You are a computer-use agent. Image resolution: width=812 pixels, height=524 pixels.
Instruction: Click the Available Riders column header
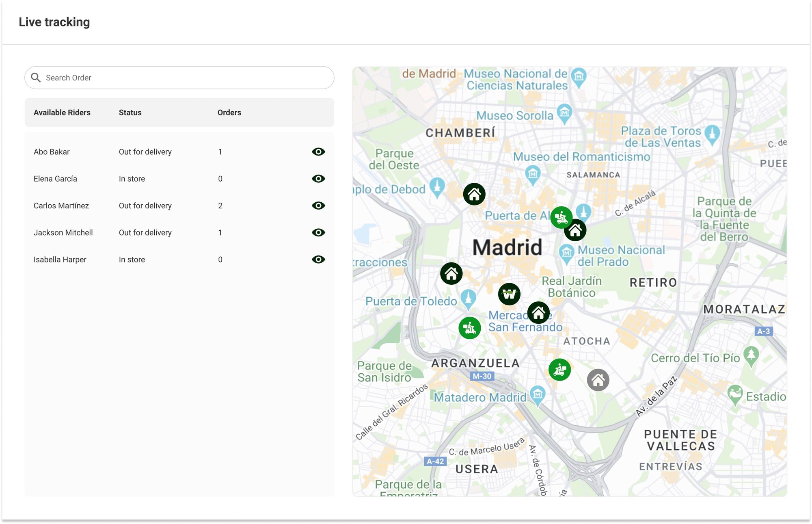[62, 113]
